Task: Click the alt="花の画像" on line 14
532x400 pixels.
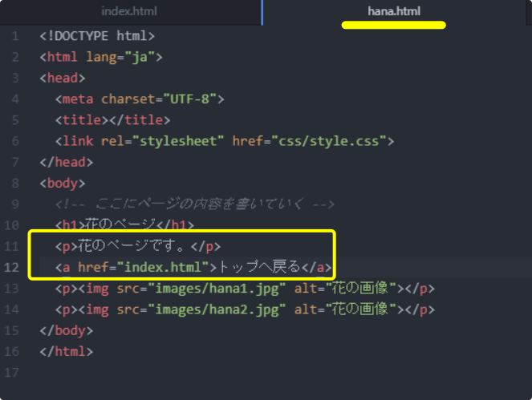Action: [345, 309]
